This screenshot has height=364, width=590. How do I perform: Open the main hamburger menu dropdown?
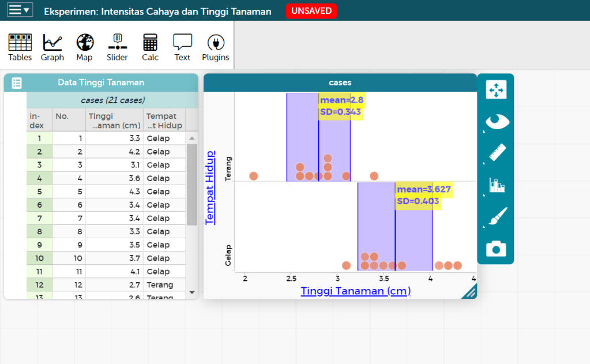coord(20,10)
